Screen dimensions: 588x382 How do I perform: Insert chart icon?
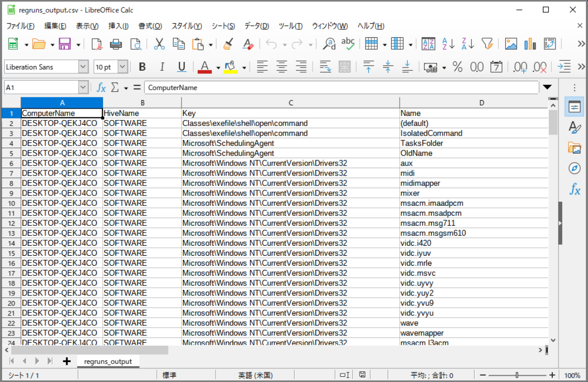530,44
